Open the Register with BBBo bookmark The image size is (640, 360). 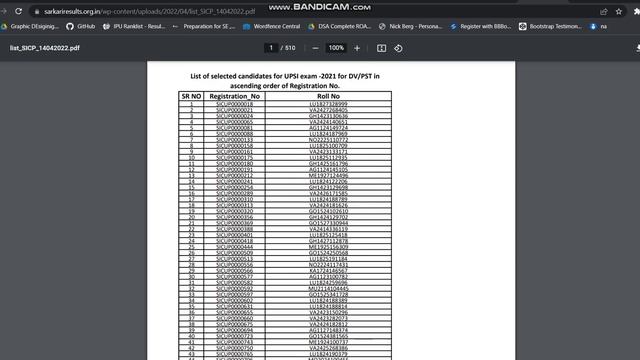[481, 27]
